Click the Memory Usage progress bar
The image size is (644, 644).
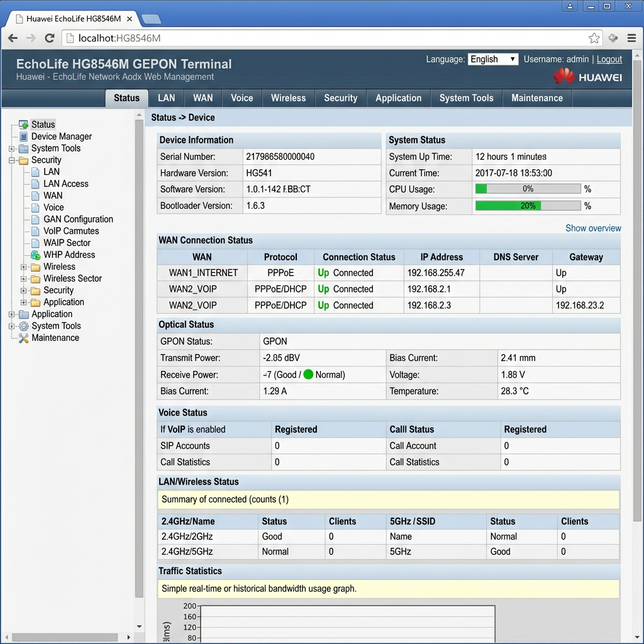[528, 206]
